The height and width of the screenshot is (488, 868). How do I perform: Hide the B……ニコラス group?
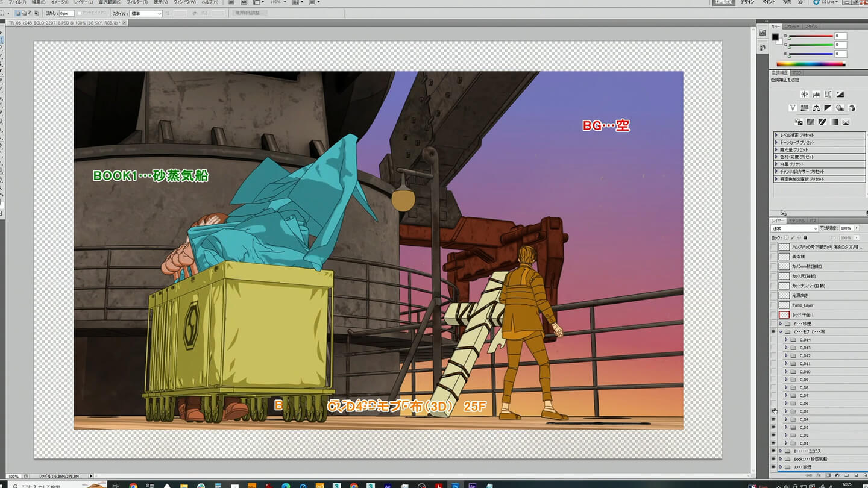pos(773,451)
